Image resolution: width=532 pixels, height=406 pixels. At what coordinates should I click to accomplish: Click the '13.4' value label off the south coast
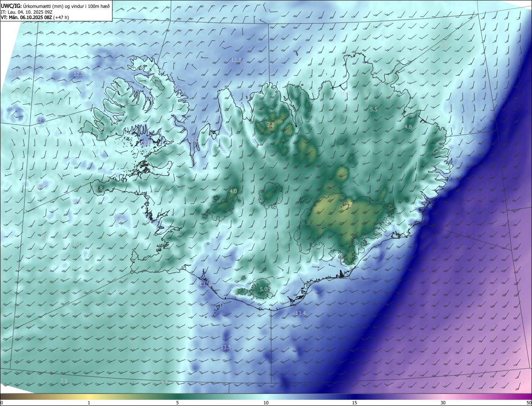(300, 313)
